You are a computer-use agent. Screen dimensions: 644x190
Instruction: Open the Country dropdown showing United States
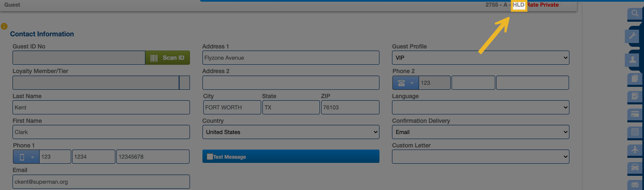tap(290, 132)
